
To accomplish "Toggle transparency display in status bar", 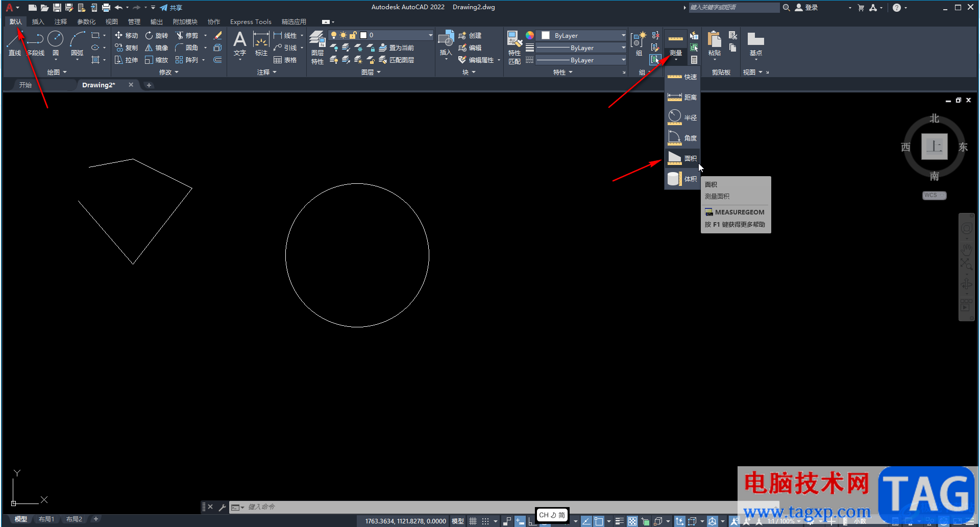I will click(632, 521).
